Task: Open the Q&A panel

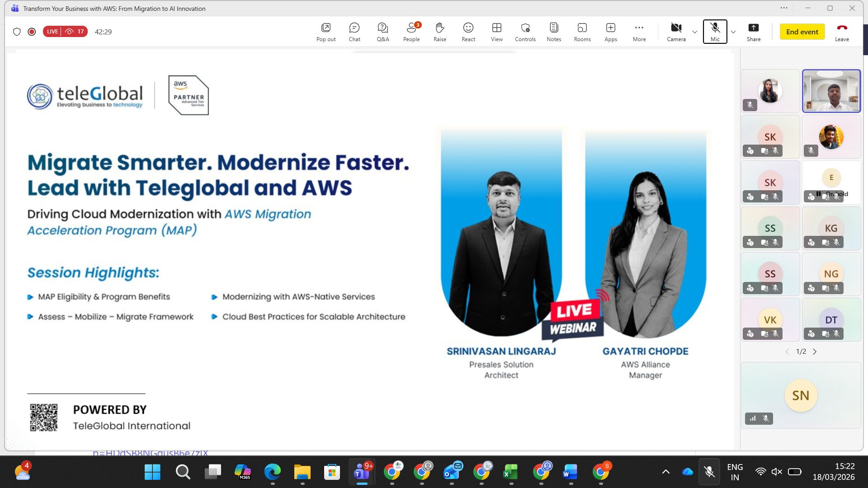Action: 382,32
